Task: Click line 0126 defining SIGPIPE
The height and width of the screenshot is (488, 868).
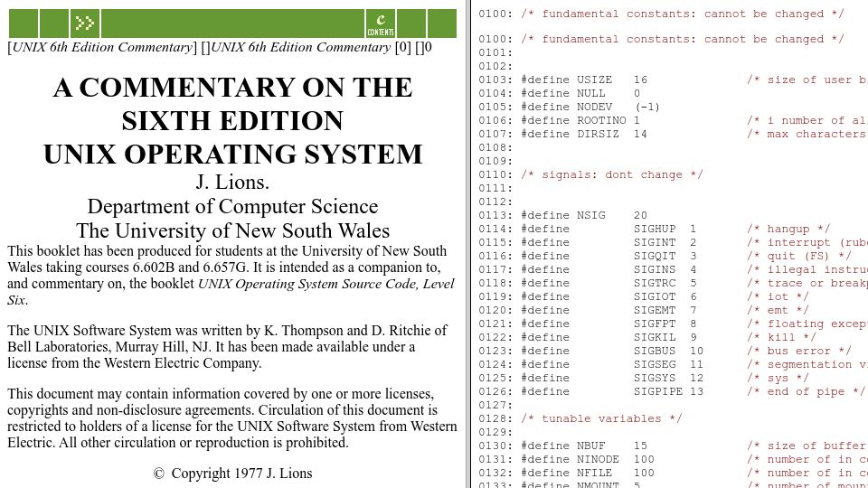Action: (672, 391)
